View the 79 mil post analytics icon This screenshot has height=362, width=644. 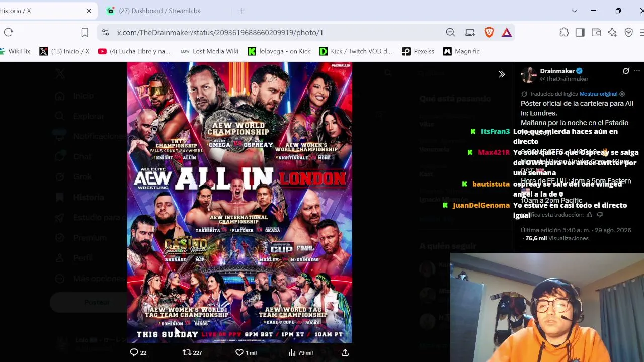[292, 352]
